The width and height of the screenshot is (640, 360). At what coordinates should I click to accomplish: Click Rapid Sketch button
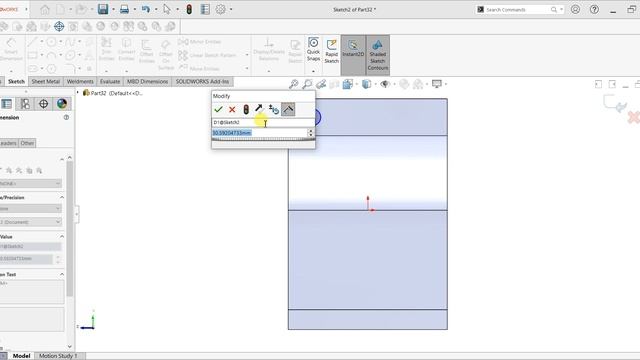click(x=331, y=51)
